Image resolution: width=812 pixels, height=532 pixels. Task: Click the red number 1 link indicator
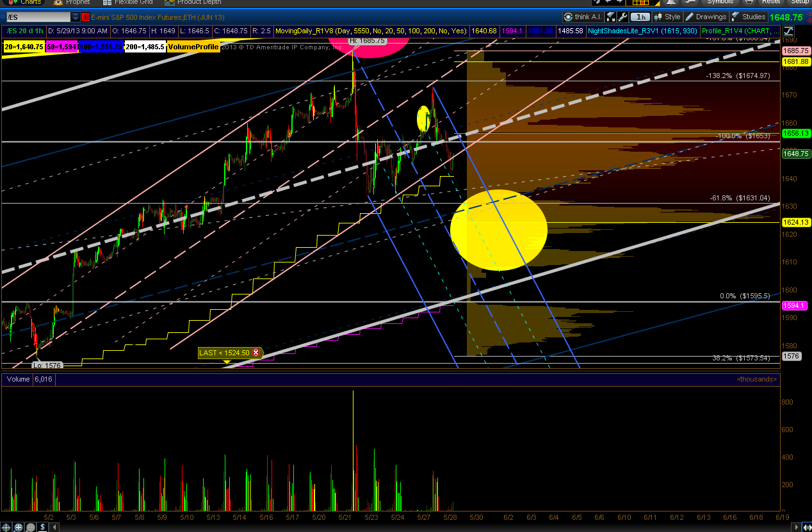pos(85,17)
